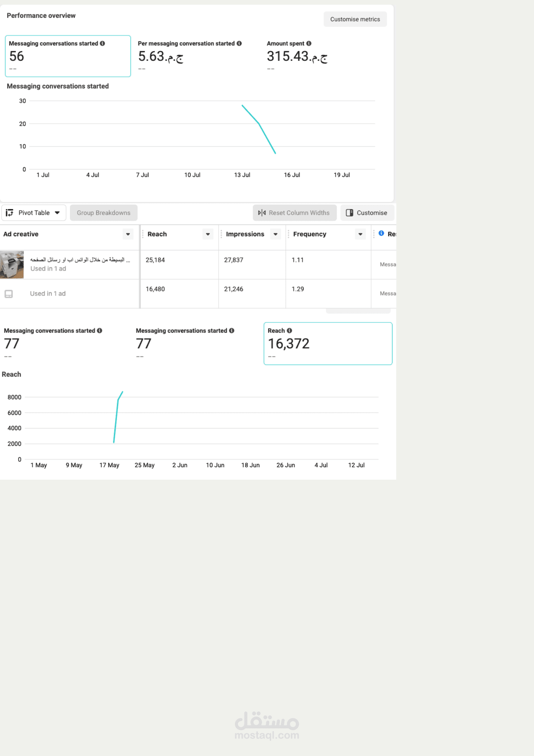Image resolution: width=534 pixels, height=756 pixels.
Task: Open the Customise columns button
Action: pos(367,213)
